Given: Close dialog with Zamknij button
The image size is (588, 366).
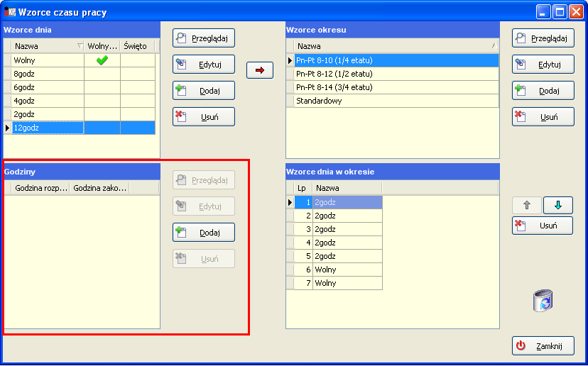Looking at the screenshot, I should pyautogui.click(x=543, y=345).
